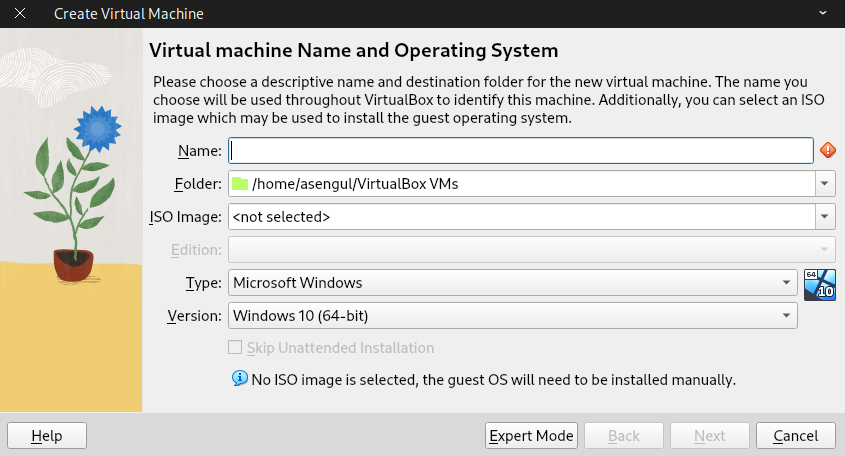This screenshot has height=456, width=845.
Task: Expand the Folder dropdown arrow
Action: pyautogui.click(x=825, y=184)
